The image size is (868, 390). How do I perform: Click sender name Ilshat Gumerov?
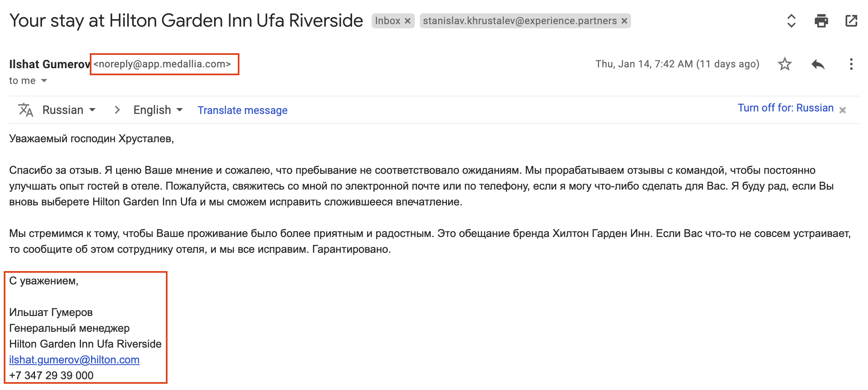click(x=49, y=64)
